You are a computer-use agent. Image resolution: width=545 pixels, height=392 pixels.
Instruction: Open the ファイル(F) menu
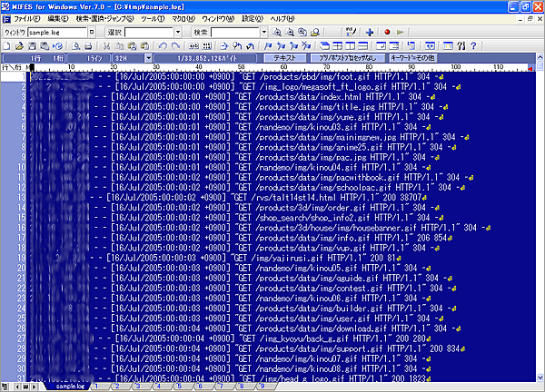coord(27,17)
